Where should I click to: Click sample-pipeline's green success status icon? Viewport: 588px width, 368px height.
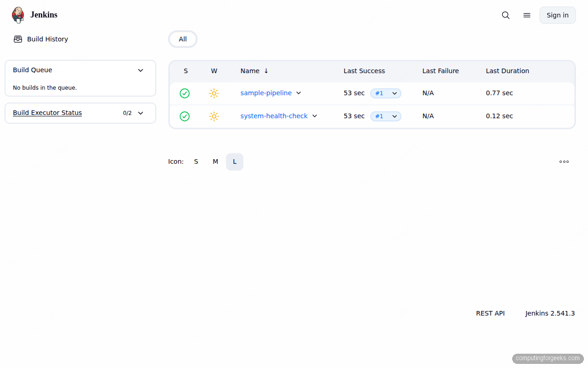coord(185,93)
